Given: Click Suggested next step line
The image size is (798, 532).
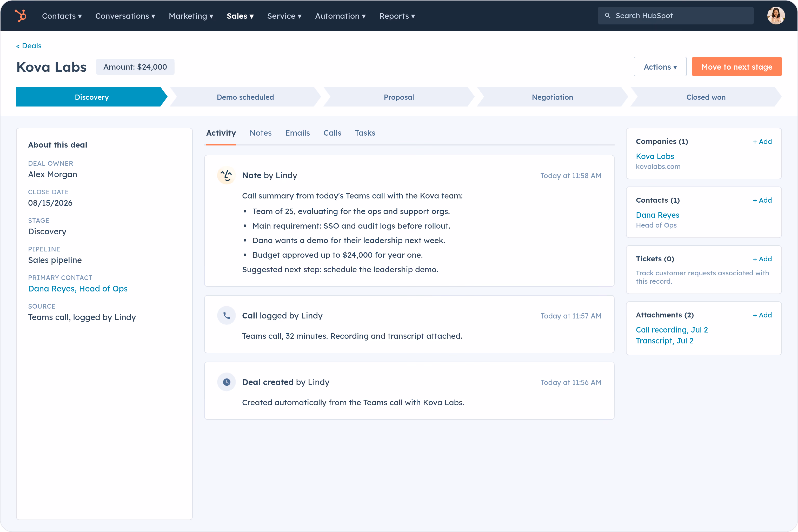Looking at the screenshot, I should [x=340, y=270].
